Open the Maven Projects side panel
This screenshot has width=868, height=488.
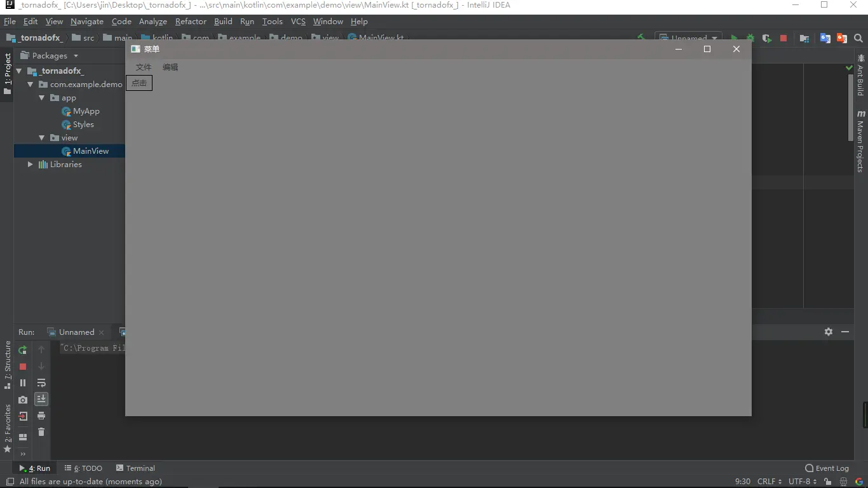point(861,141)
